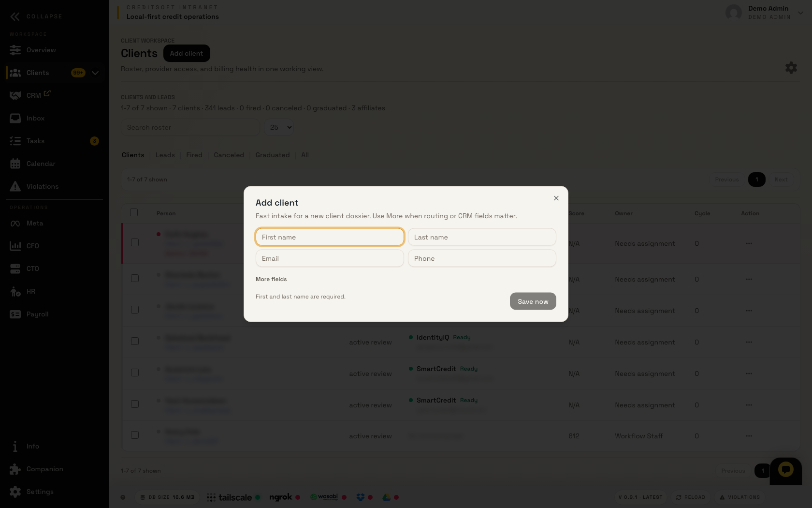Open the Inbox icon in sidebar

[15, 118]
